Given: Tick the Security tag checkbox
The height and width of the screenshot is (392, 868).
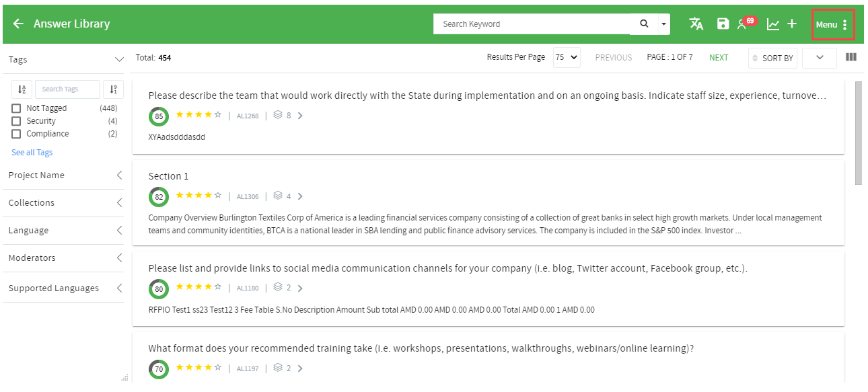Looking at the screenshot, I should coord(16,121).
